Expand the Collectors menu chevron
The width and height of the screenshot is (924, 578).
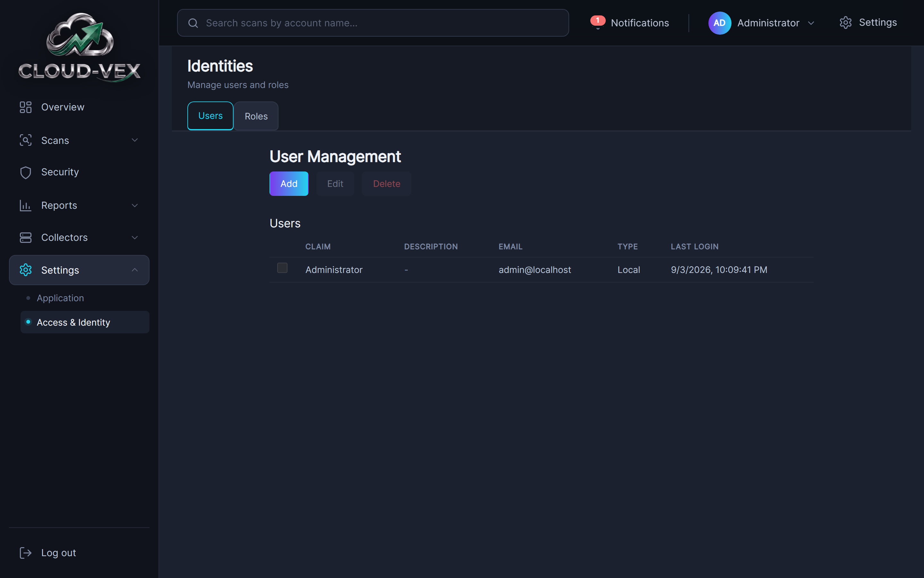(x=135, y=237)
